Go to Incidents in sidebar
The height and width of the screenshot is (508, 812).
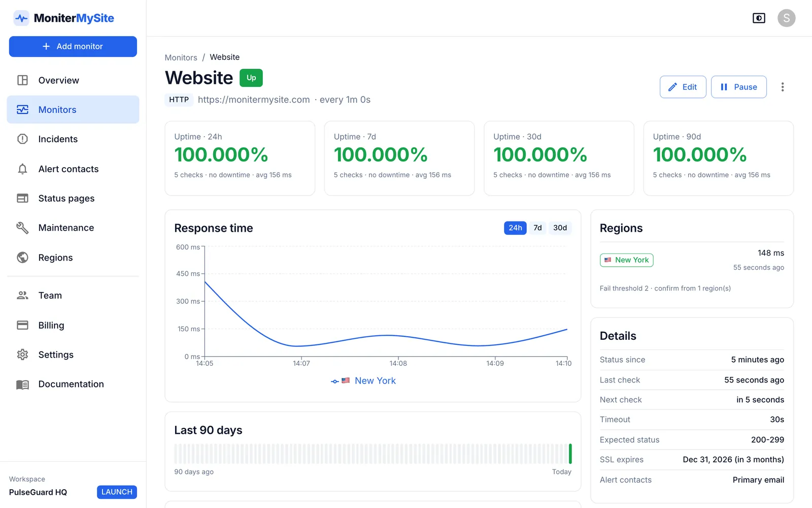(x=73, y=139)
